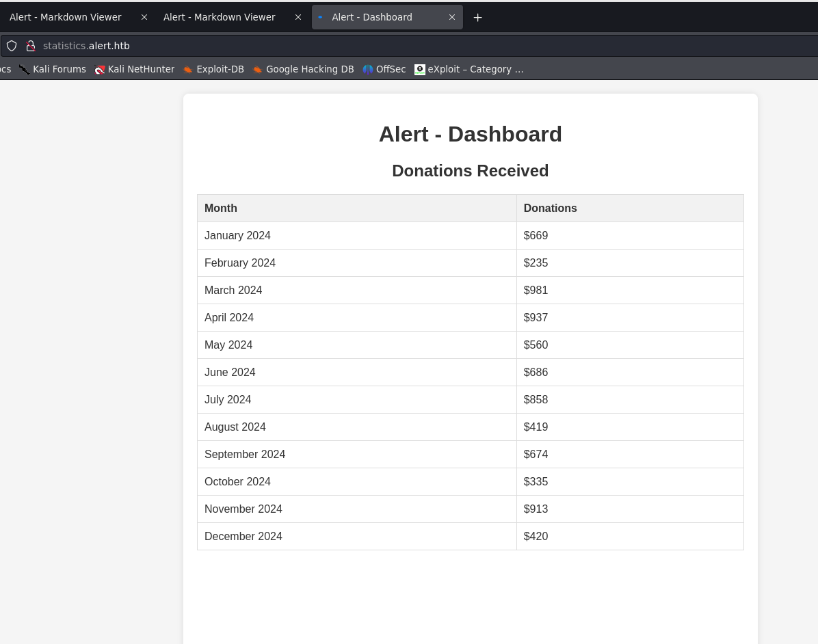
Task: Open the Kali Forums bookmark
Action: [x=53, y=69]
